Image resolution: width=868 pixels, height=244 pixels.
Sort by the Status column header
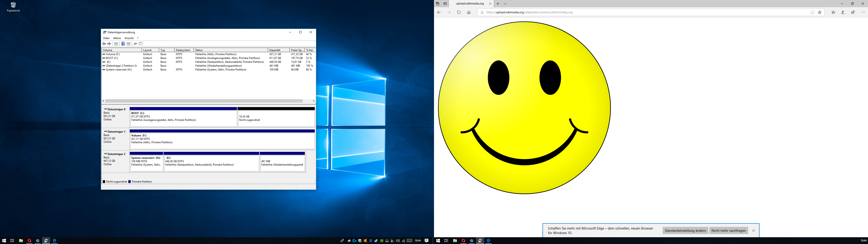[231, 50]
